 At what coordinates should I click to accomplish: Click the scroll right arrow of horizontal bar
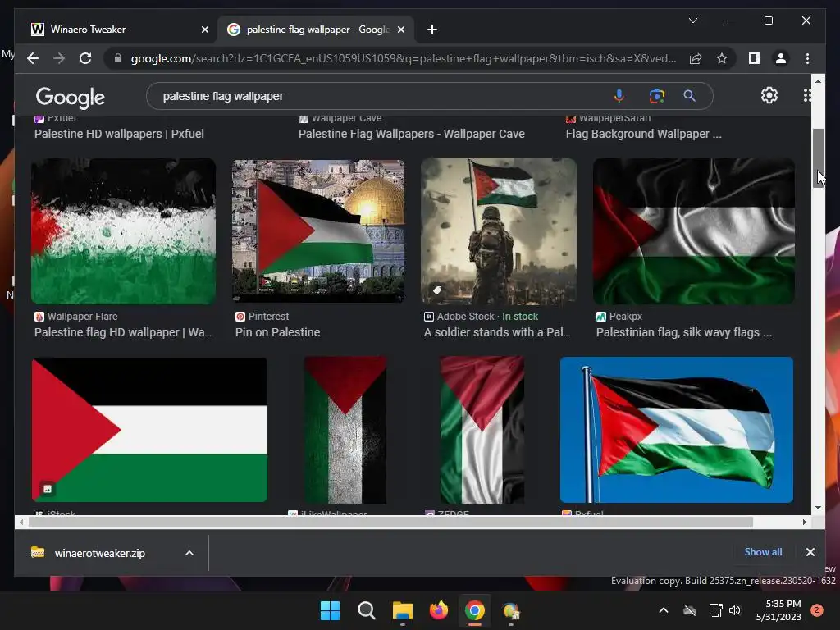coord(805,522)
